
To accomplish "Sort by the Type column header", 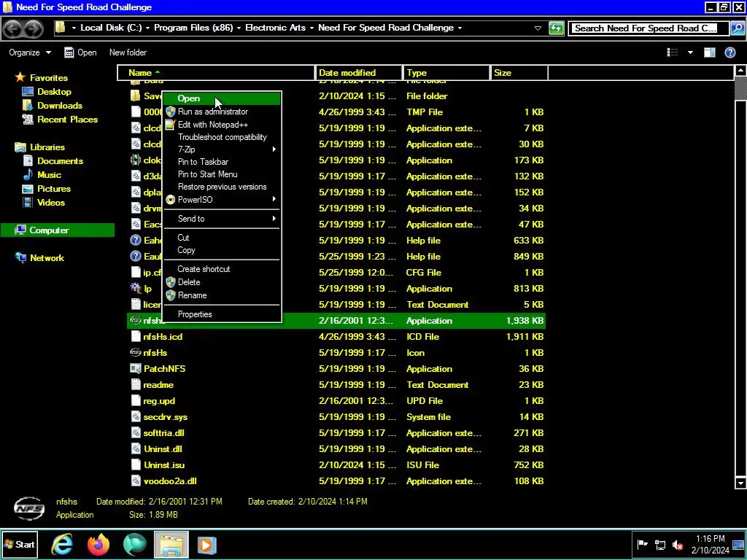I will (x=446, y=73).
